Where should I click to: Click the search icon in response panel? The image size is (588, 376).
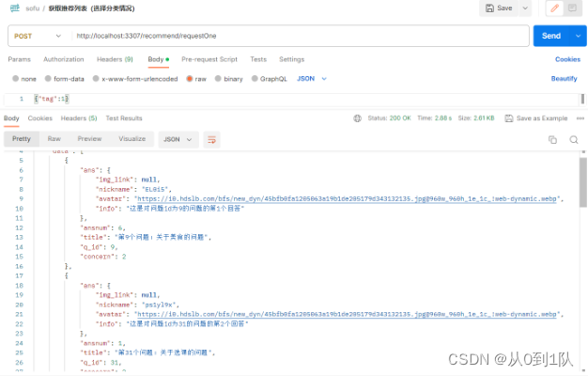pos(574,140)
